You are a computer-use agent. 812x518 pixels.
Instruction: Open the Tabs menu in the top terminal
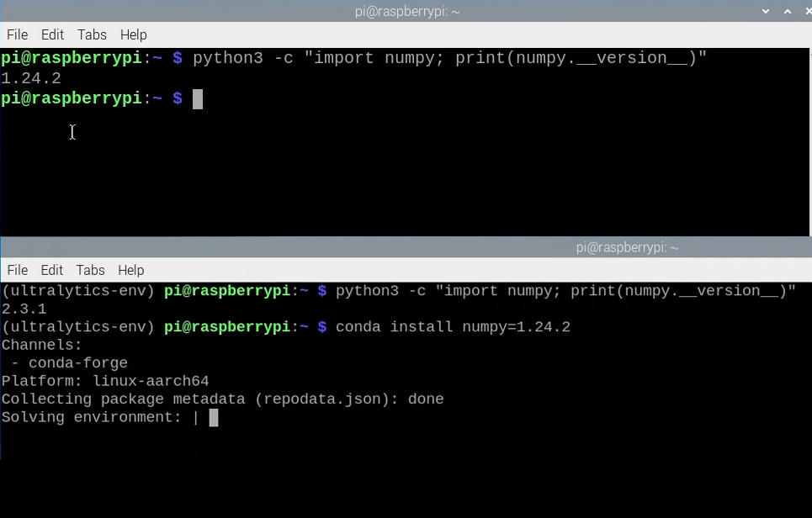(x=92, y=34)
